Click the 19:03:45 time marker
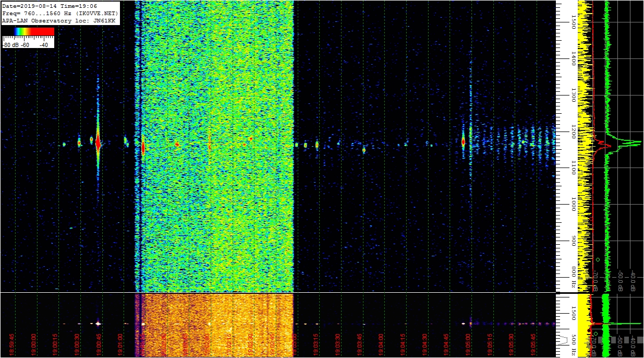Image resolution: width=644 pixels, height=358 pixels. point(360,344)
